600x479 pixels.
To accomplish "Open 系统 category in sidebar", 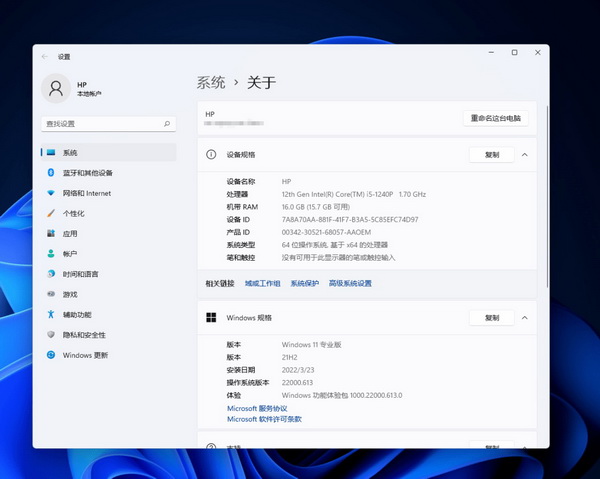I will pyautogui.click(x=109, y=152).
